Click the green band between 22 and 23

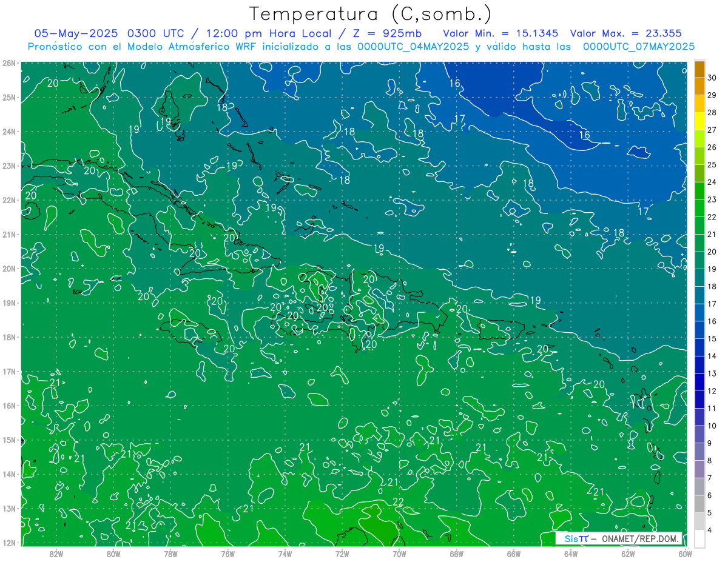pyautogui.click(x=699, y=208)
